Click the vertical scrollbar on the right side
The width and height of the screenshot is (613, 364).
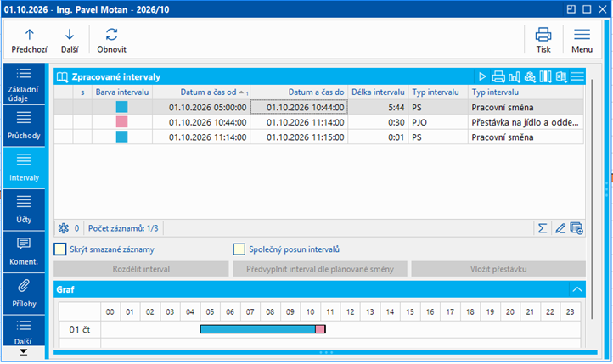(x=592, y=199)
